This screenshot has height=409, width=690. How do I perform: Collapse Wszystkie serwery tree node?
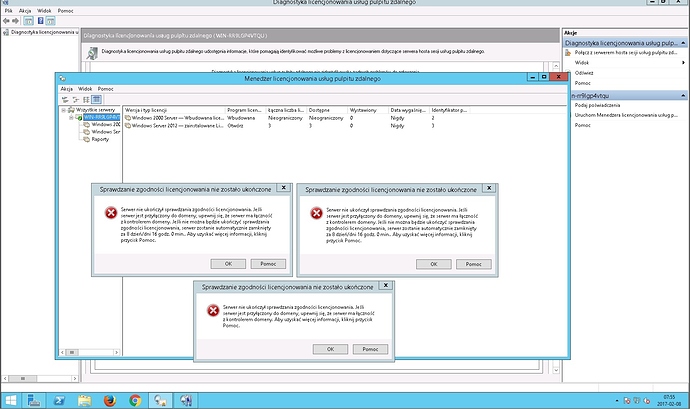click(63, 110)
